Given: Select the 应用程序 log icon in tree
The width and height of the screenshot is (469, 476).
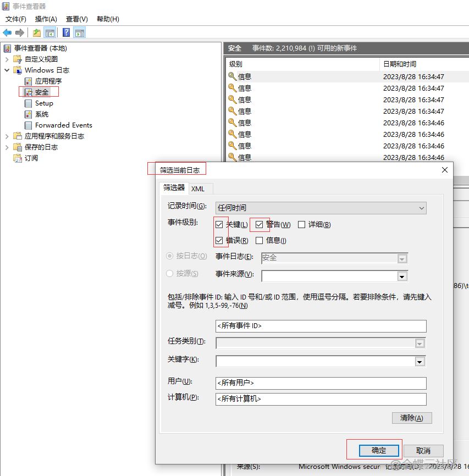Looking at the screenshot, I should (28, 81).
